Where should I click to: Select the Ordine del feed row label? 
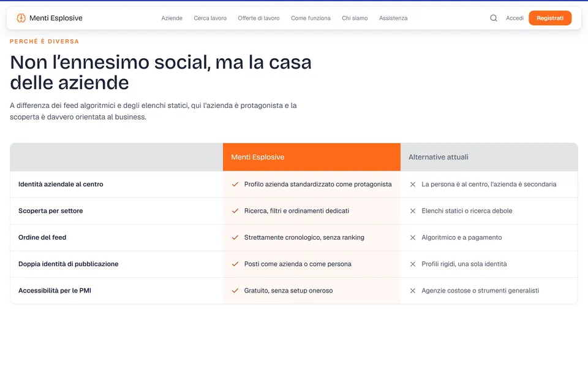click(42, 238)
